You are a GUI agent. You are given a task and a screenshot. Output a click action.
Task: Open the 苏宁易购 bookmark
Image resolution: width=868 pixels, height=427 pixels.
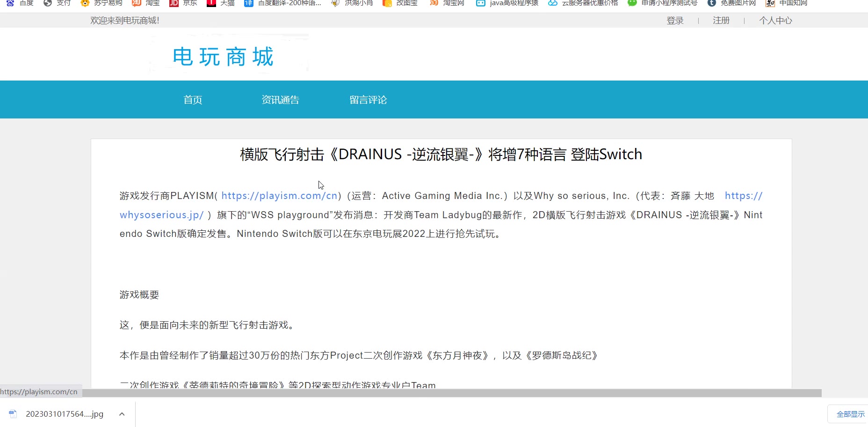pos(101,3)
